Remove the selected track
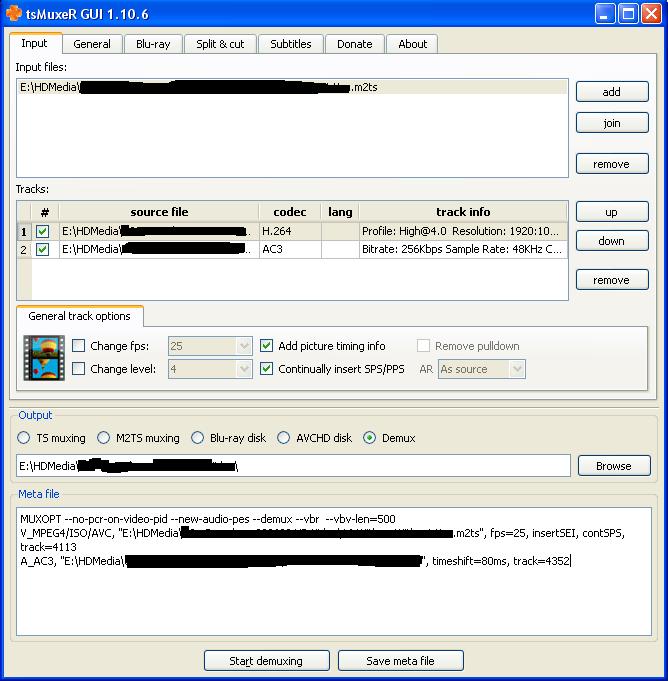The image size is (668, 681). 612,280
